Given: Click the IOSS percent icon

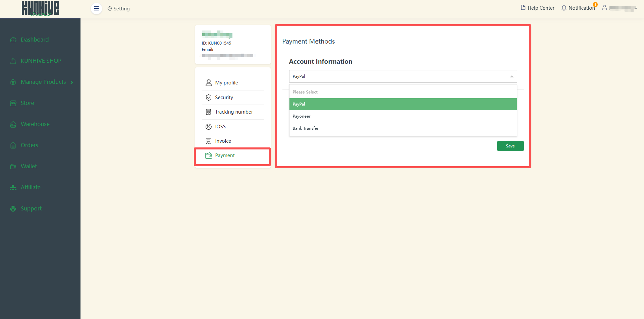Looking at the screenshot, I should pos(208,127).
